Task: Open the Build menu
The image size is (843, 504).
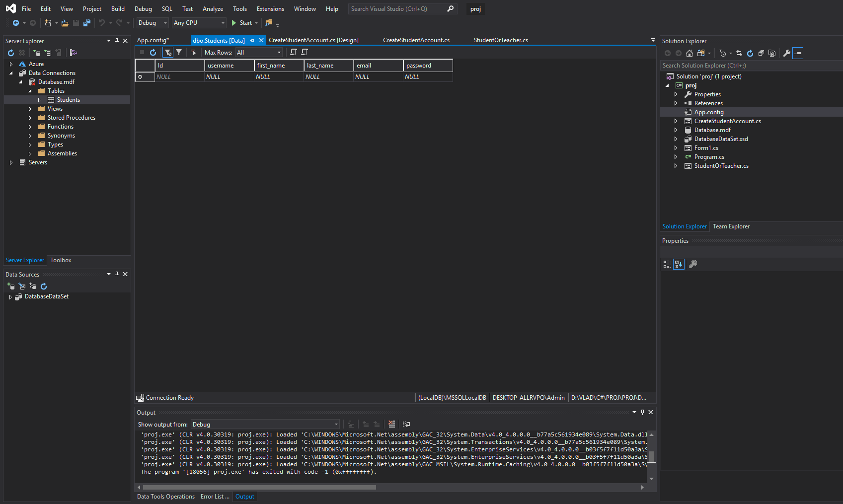Action: (x=118, y=9)
